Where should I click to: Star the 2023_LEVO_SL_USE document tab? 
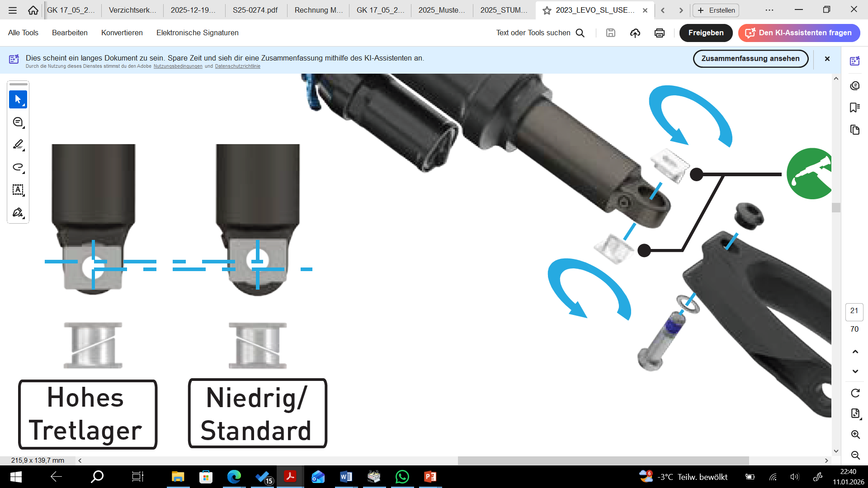click(x=547, y=10)
